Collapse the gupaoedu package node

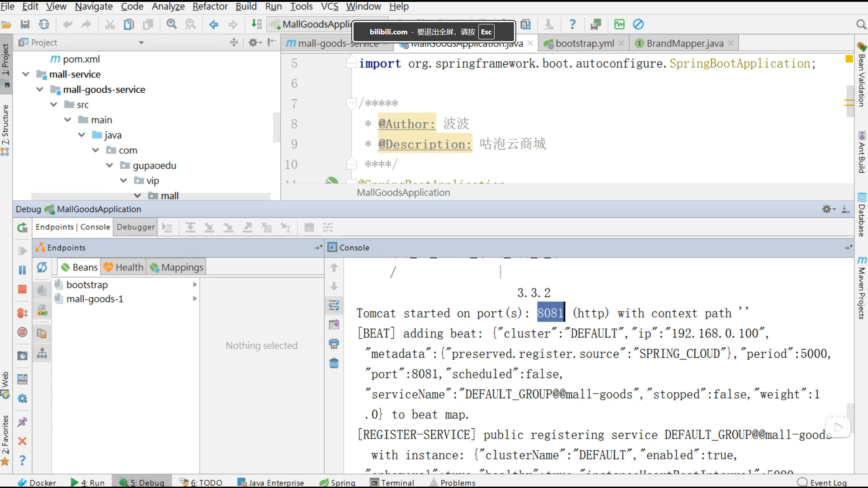[x=110, y=166]
